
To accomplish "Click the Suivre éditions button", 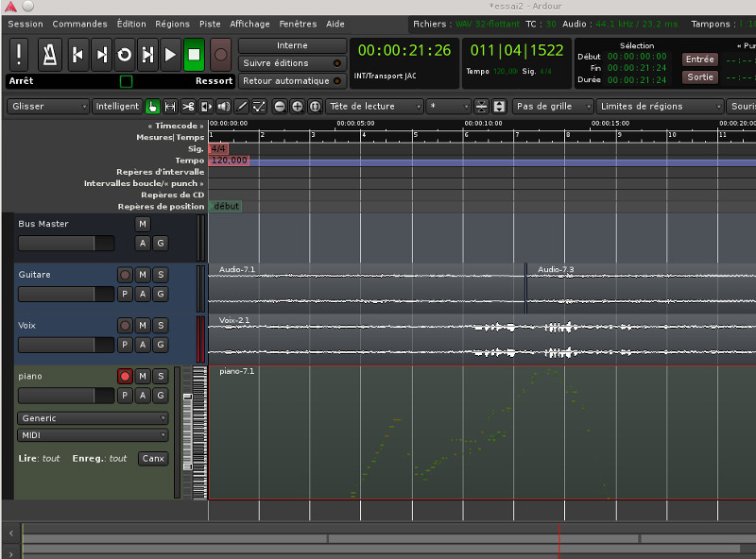I will 292,63.
